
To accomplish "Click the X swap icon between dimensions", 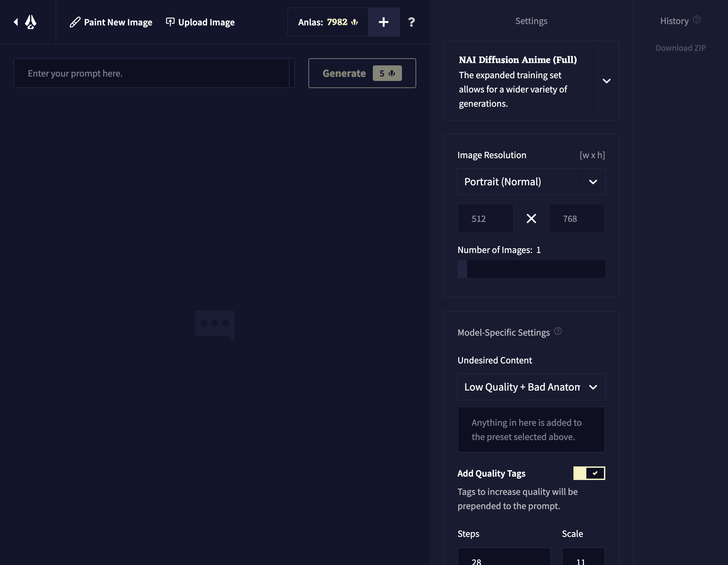I will click(x=531, y=218).
